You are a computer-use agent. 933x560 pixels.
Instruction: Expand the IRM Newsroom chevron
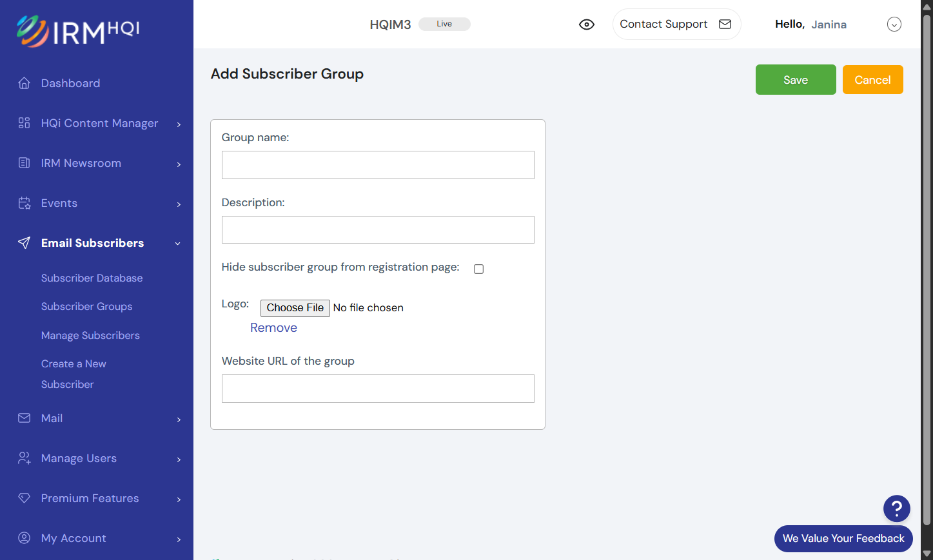[179, 164]
